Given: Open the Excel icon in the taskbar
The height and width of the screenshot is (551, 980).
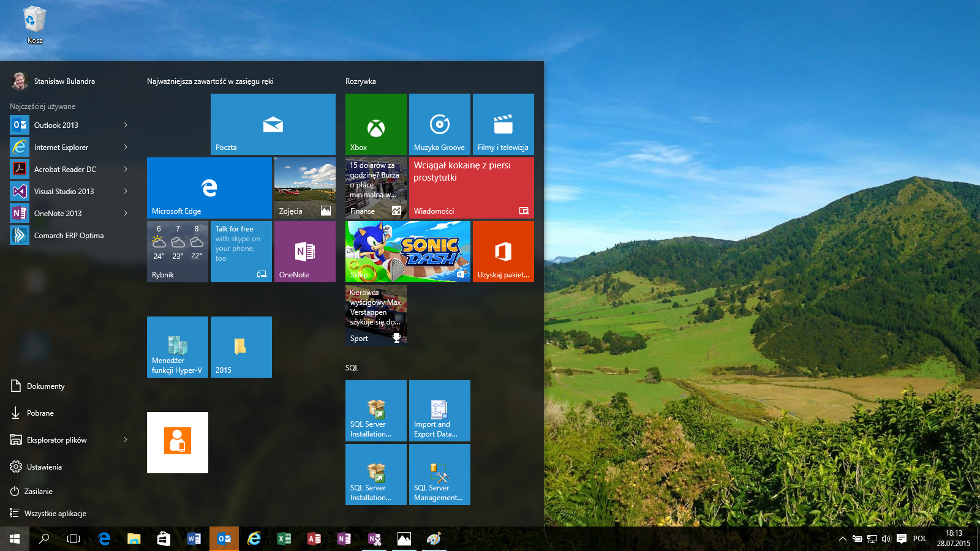Looking at the screenshot, I should tap(284, 539).
